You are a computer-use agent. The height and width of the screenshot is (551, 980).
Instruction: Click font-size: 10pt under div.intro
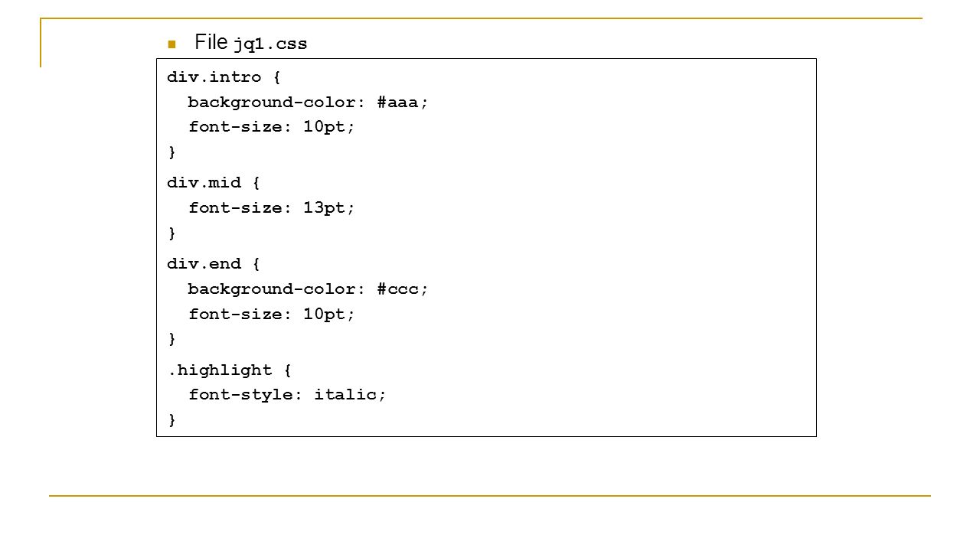point(272,127)
